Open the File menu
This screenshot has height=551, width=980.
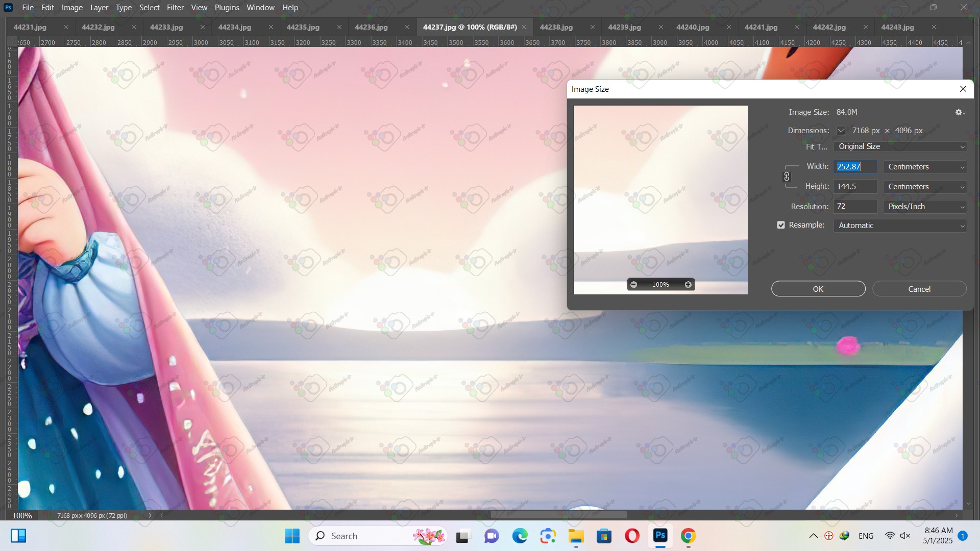point(28,8)
